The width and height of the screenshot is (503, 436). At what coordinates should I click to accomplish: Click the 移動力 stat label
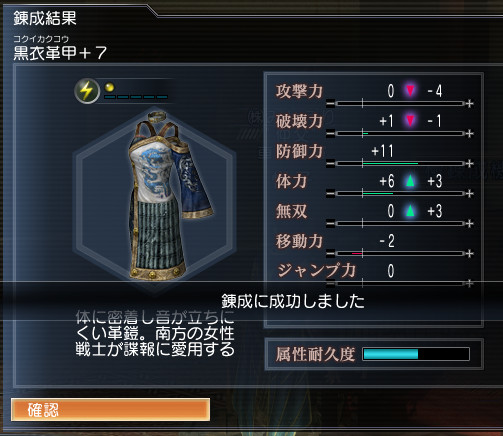tap(299, 241)
